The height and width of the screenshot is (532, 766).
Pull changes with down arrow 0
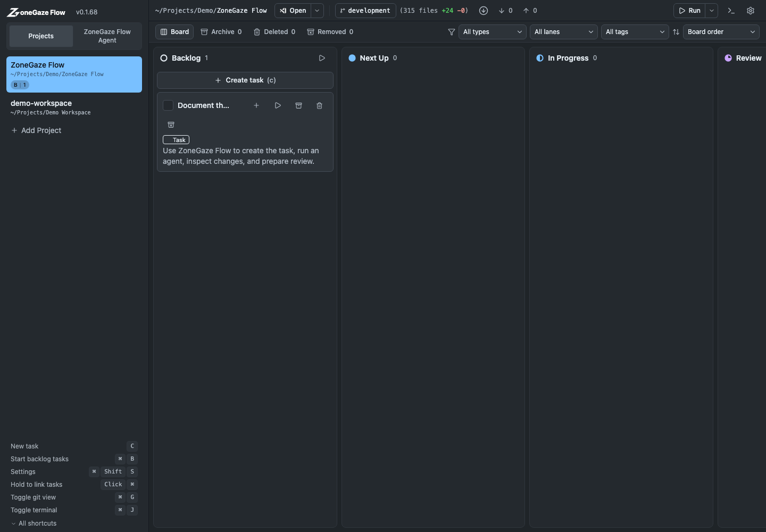(x=505, y=11)
